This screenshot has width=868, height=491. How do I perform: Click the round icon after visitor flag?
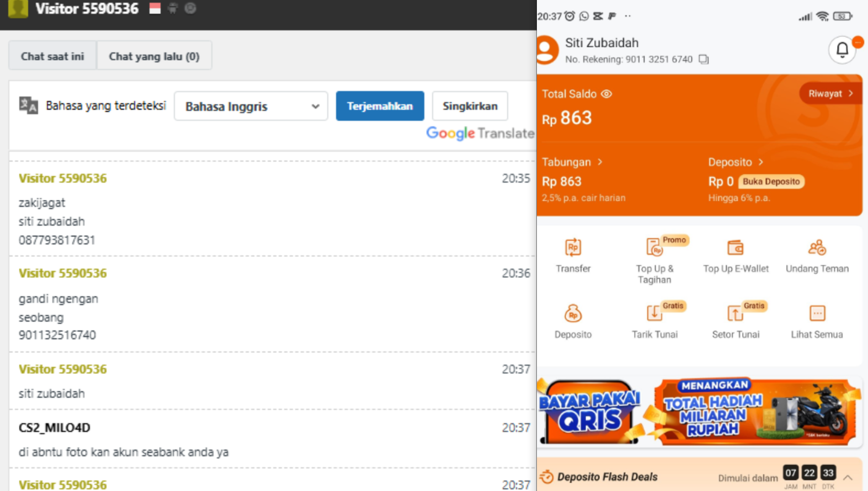(x=190, y=8)
